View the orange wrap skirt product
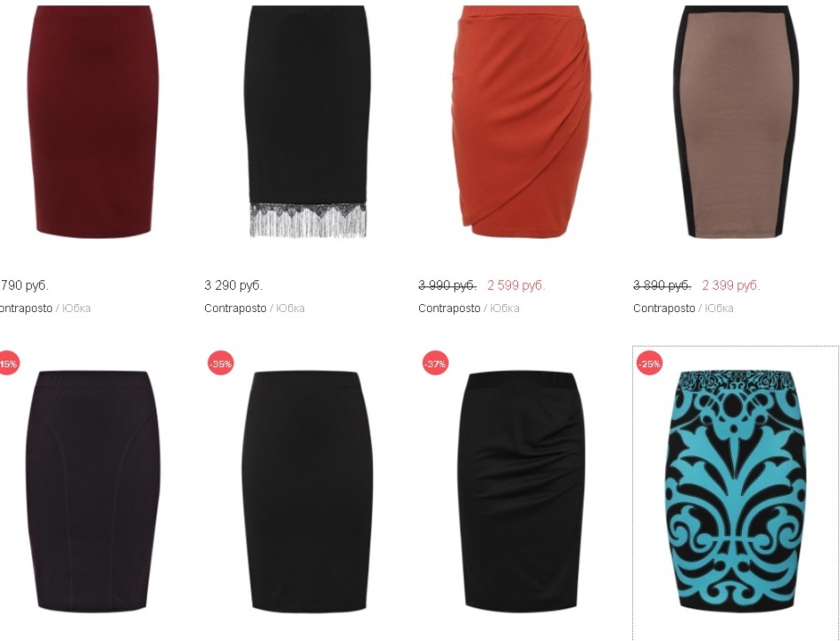 522,121
